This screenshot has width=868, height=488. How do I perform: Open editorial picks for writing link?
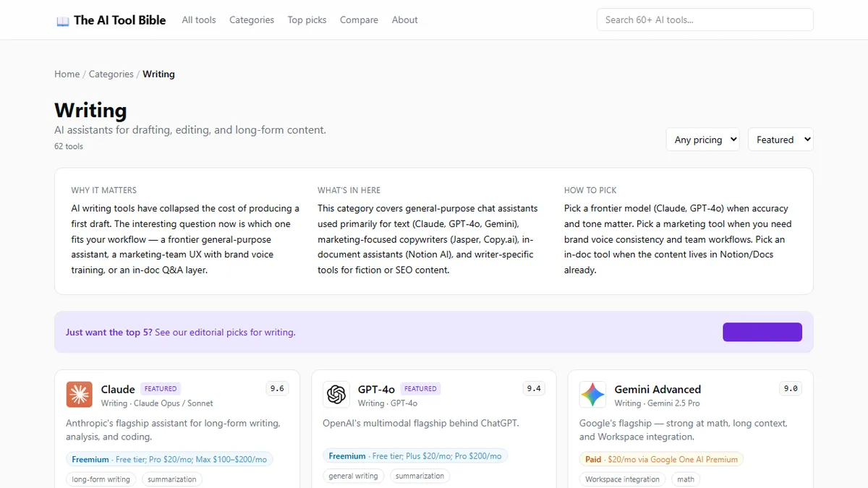click(225, 333)
